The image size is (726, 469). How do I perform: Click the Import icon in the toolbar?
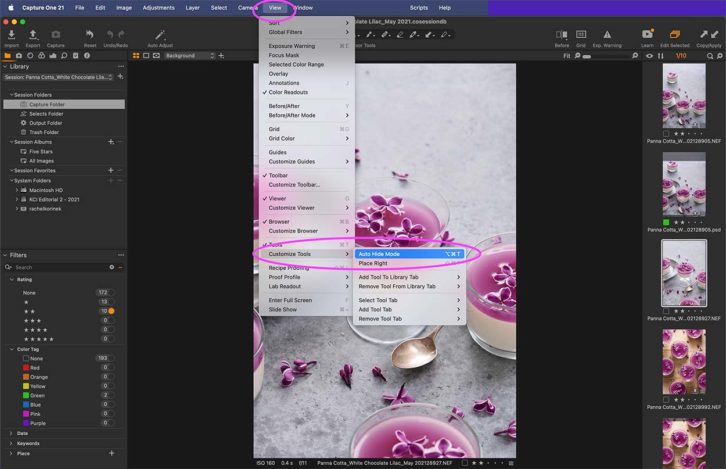pyautogui.click(x=12, y=35)
